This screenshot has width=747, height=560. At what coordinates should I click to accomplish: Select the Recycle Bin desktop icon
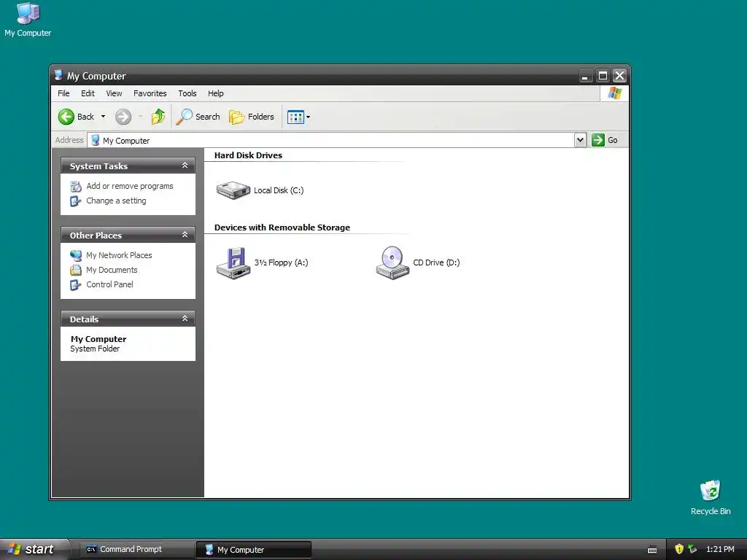pyautogui.click(x=711, y=497)
